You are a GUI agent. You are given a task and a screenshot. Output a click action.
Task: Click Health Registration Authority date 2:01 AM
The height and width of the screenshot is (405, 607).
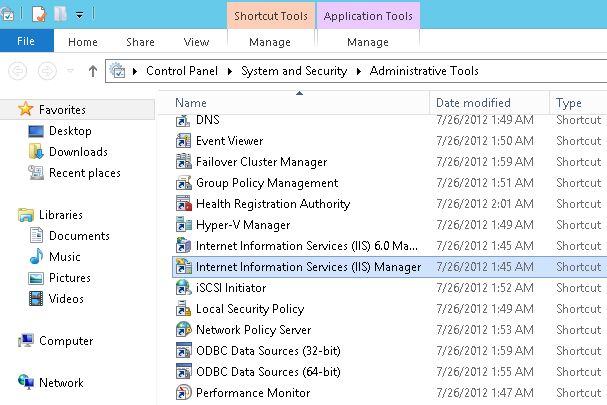(485, 203)
